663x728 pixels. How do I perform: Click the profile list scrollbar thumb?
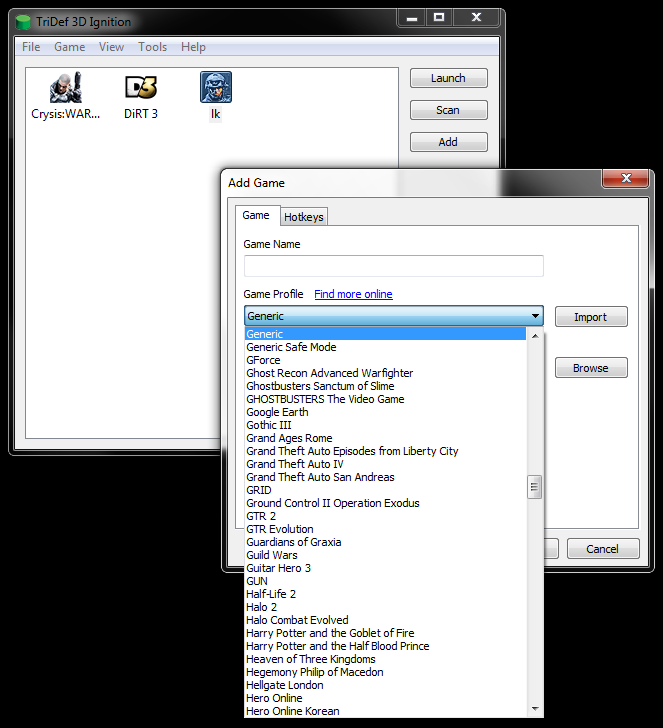pos(535,487)
